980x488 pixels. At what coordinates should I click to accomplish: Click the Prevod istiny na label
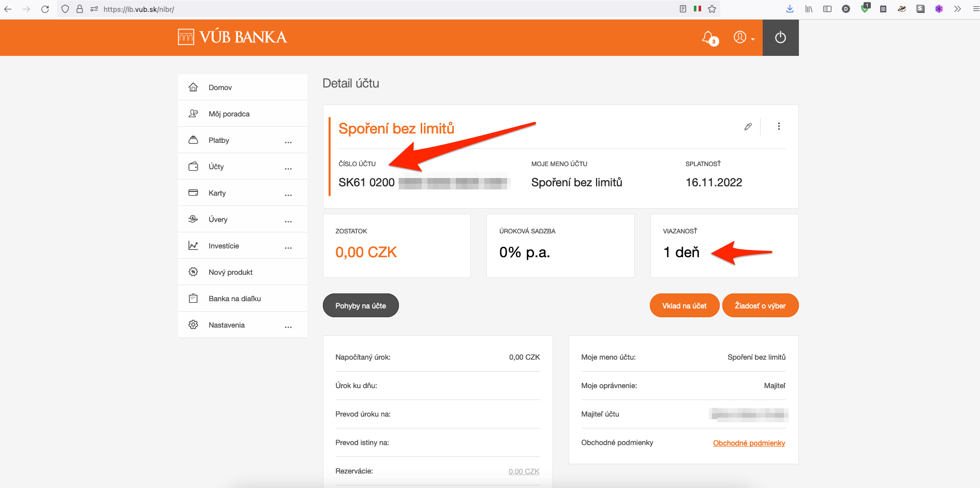pos(362,442)
